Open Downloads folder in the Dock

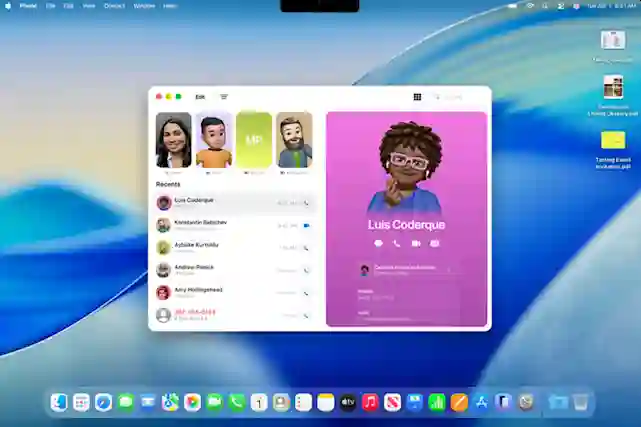(558, 402)
